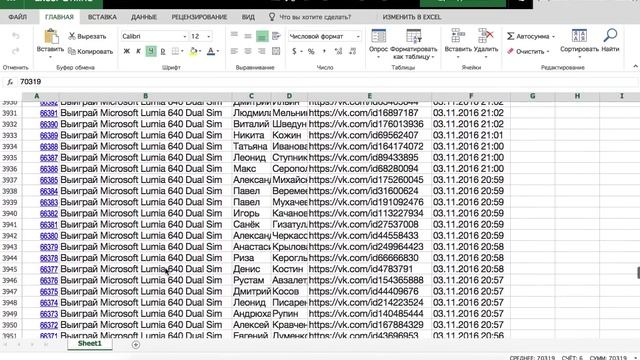This screenshot has height=360, width=640.
Task: Click the Автосумма sigma button
Action: (528, 36)
